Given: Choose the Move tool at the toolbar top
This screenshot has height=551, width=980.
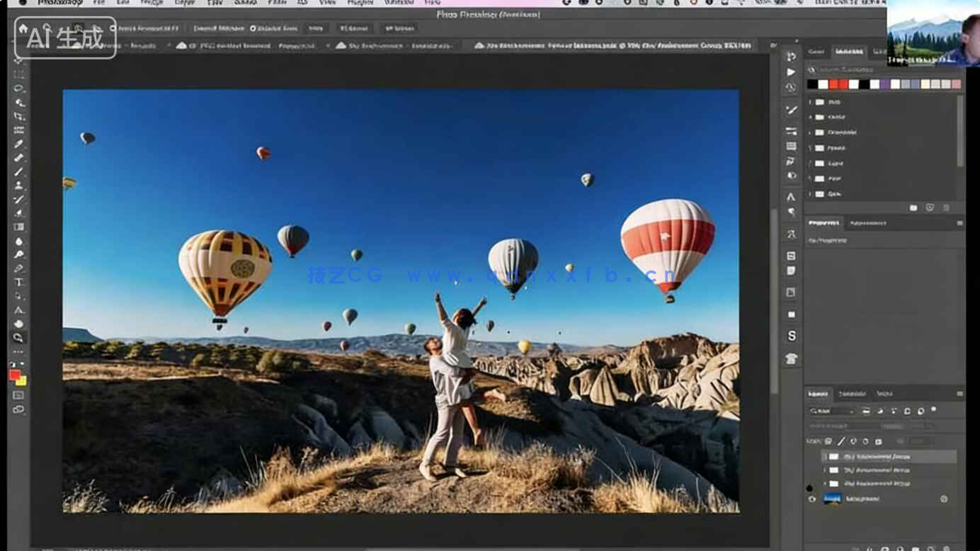Looking at the screenshot, I should (18, 59).
